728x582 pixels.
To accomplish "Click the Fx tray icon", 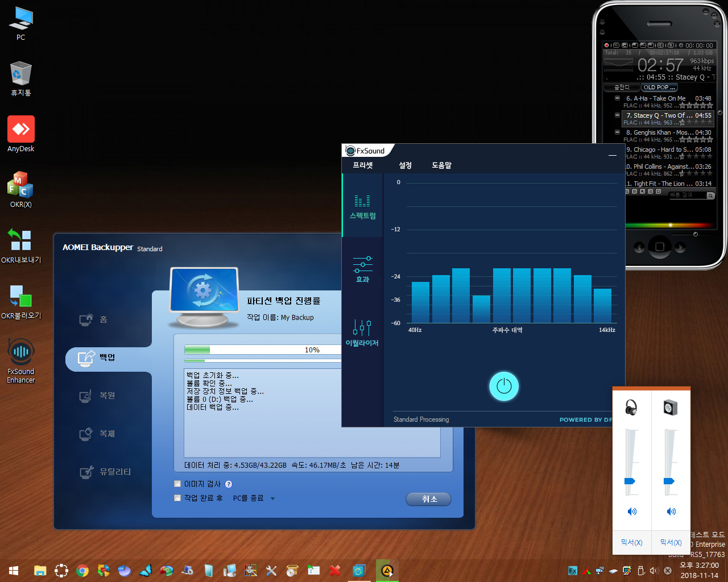I will pyautogui.click(x=573, y=571).
